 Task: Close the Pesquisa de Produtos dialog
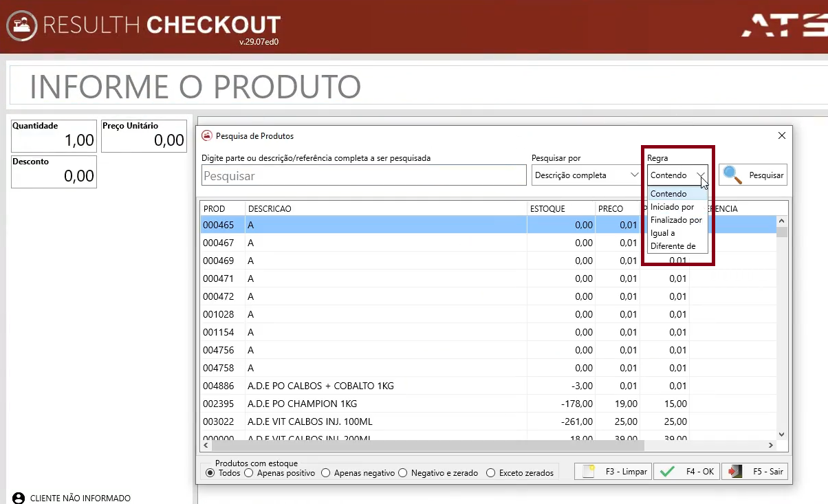click(x=781, y=135)
